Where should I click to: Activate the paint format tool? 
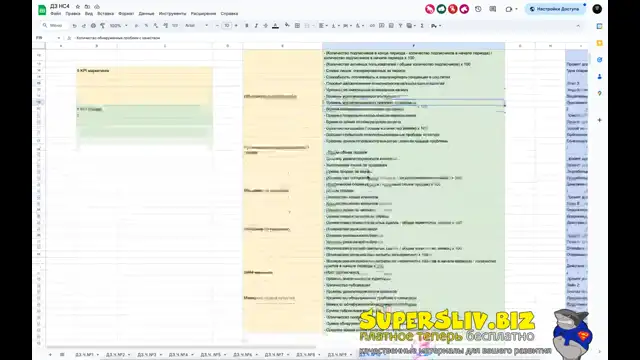pos(102,26)
